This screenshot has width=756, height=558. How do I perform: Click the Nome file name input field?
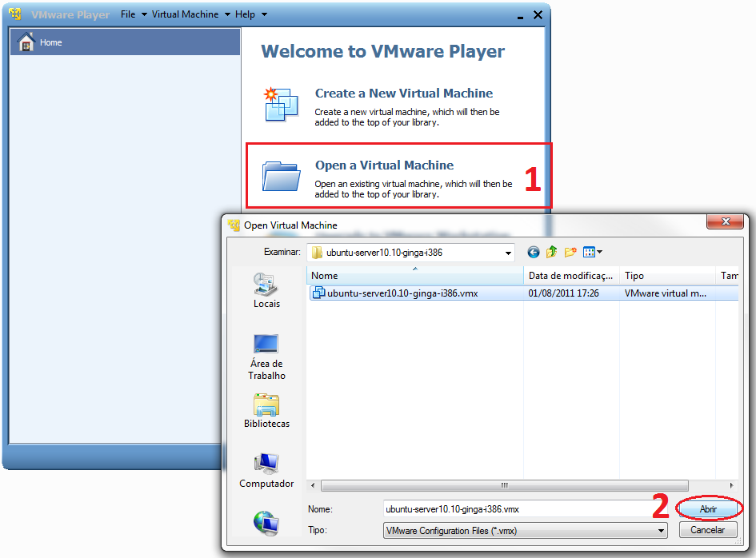tap(526, 509)
